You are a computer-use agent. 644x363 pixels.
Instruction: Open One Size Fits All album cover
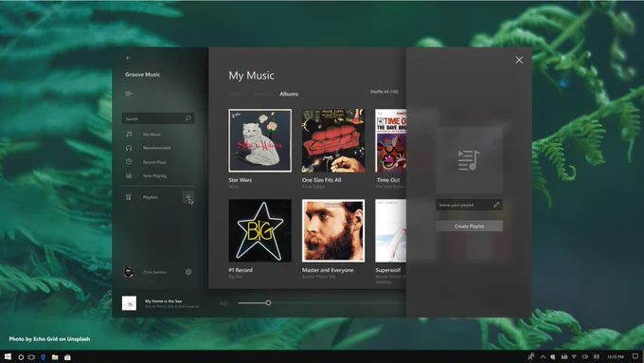coord(333,140)
